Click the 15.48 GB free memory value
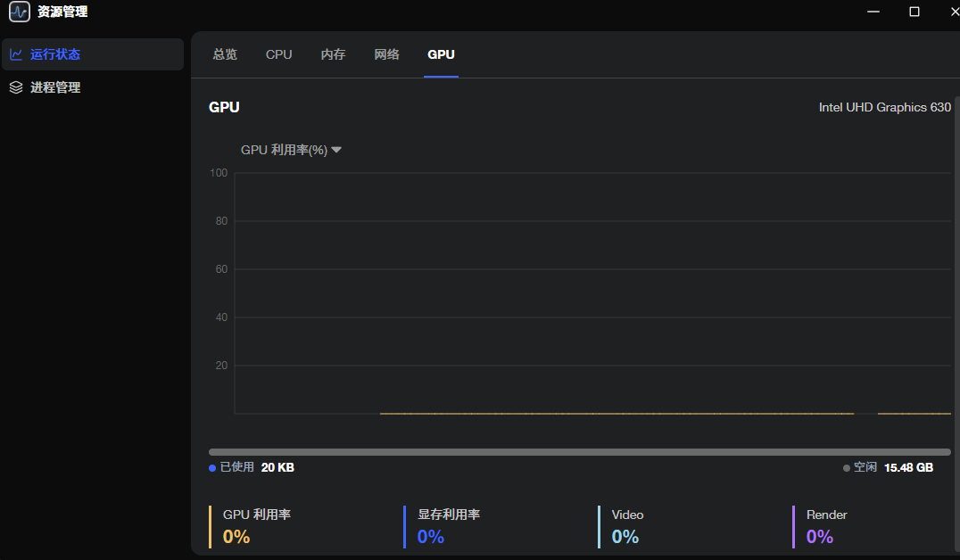 click(x=908, y=467)
